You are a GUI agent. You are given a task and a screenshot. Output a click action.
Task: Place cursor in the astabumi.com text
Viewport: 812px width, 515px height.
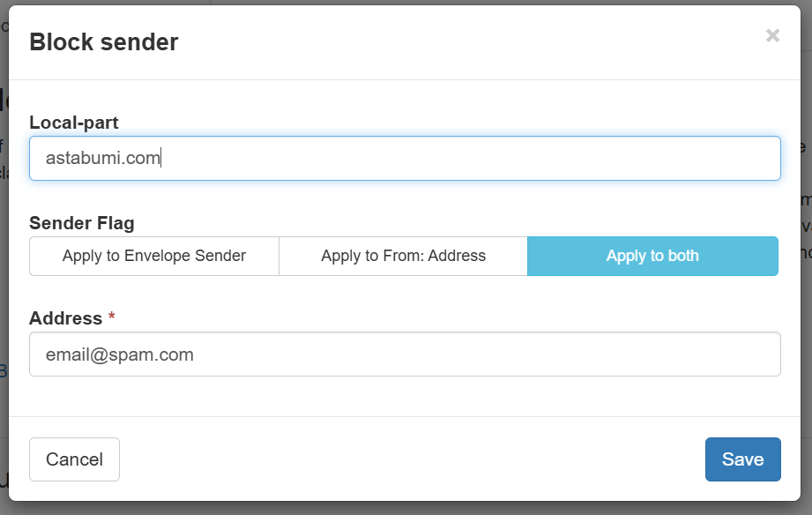click(x=101, y=159)
